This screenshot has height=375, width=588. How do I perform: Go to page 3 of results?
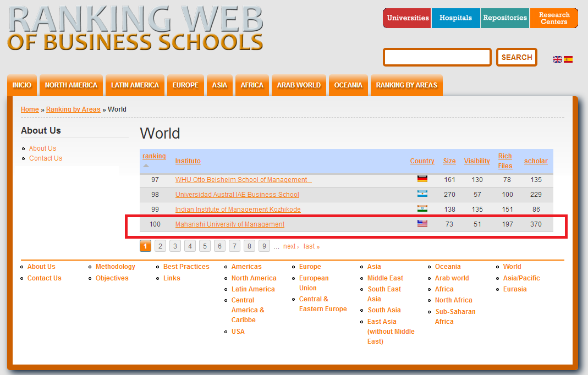click(175, 246)
